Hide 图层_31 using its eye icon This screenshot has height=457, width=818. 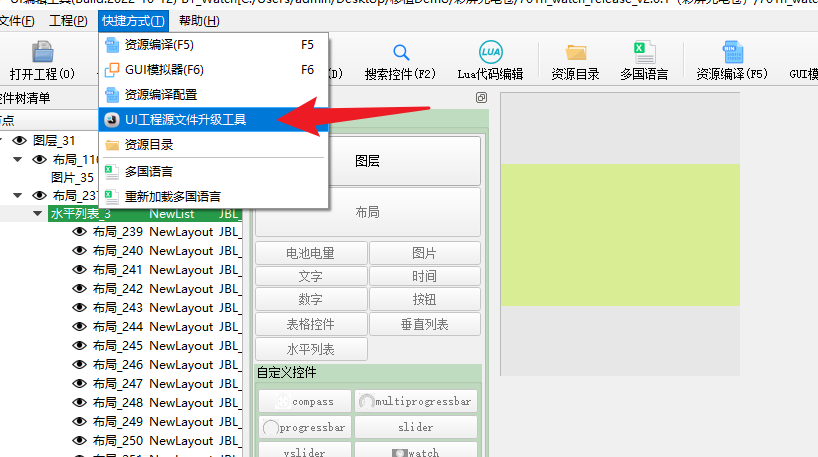[20, 140]
